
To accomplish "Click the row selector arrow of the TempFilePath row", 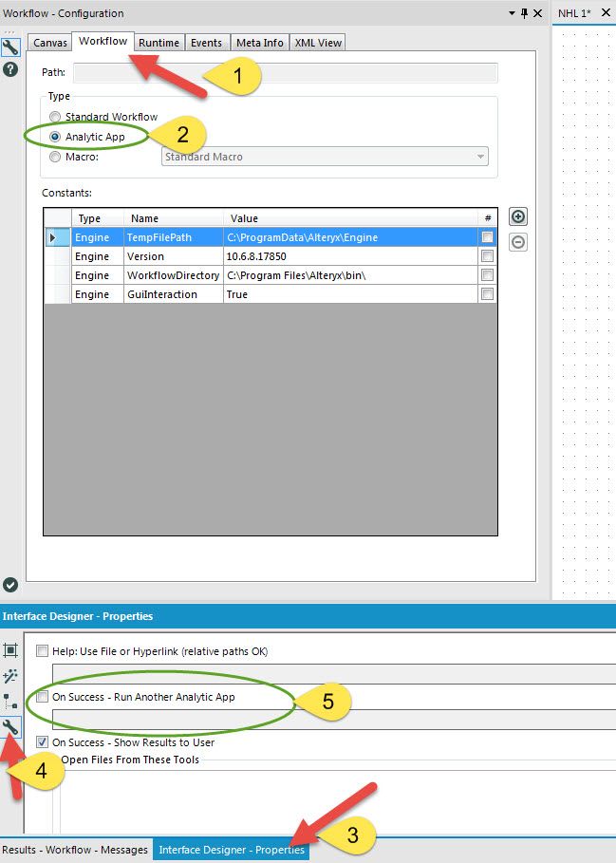I will coord(57,237).
